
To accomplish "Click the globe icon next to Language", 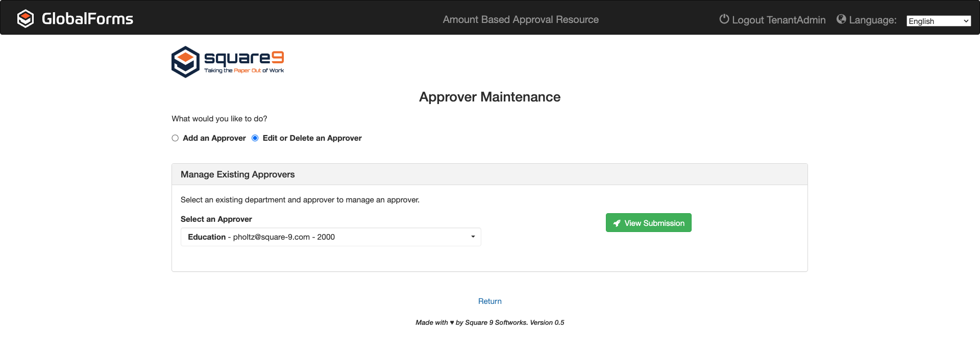I will 841,19.
